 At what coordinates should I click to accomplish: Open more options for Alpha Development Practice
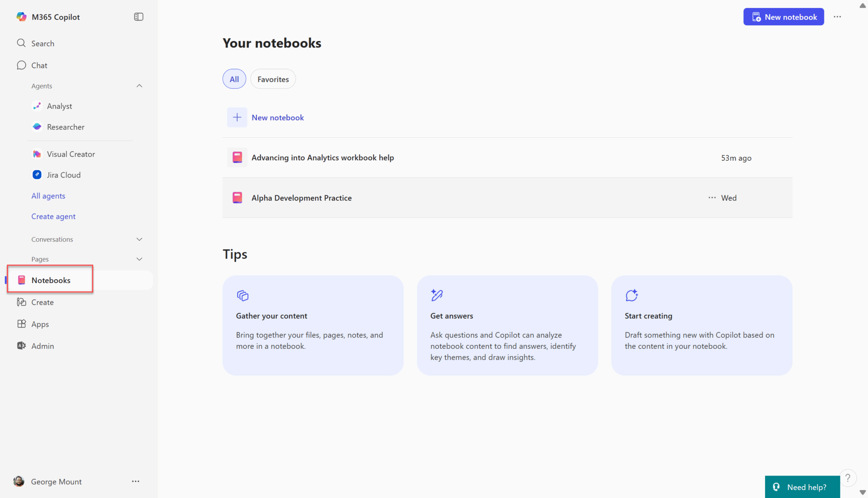(x=712, y=198)
